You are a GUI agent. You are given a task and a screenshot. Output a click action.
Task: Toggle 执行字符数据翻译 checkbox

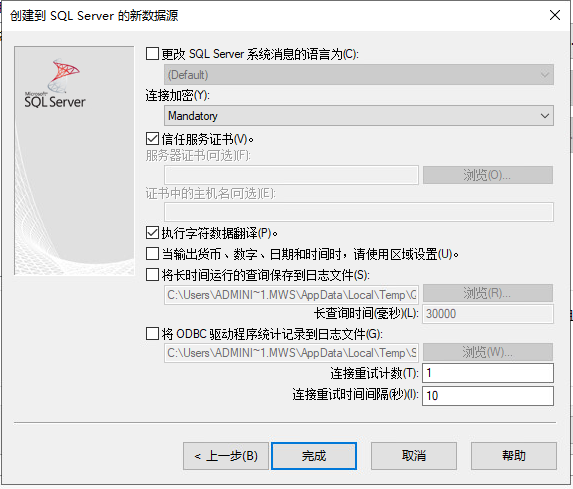(x=152, y=233)
